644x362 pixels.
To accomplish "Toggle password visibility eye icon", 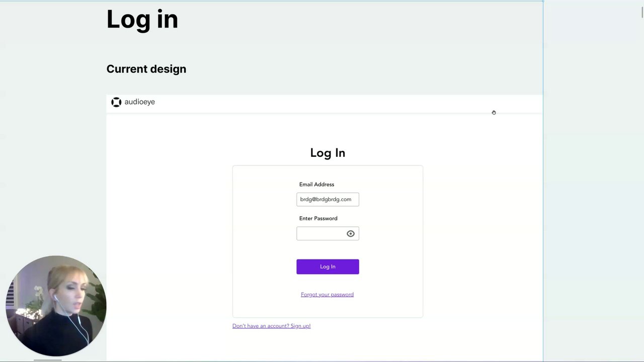I will 351,233.
